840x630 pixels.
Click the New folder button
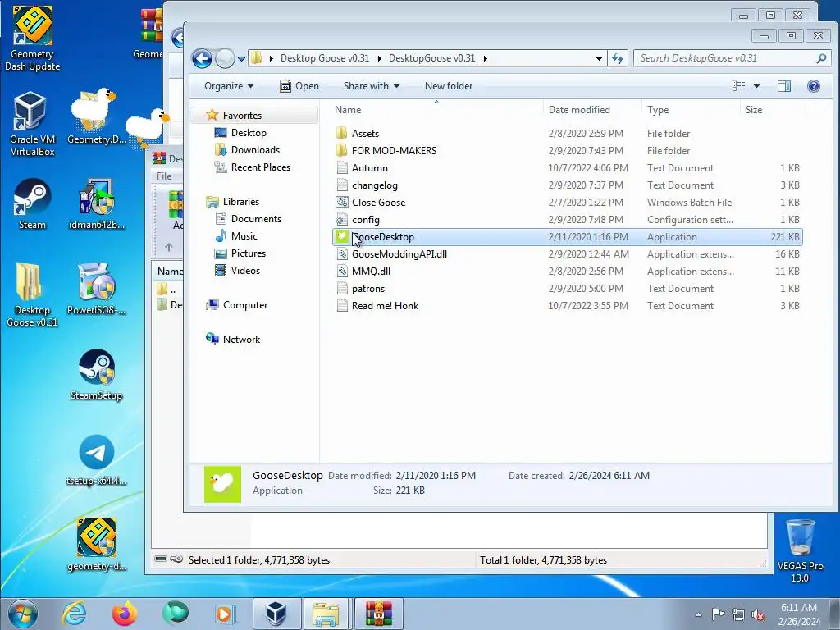coord(449,86)
